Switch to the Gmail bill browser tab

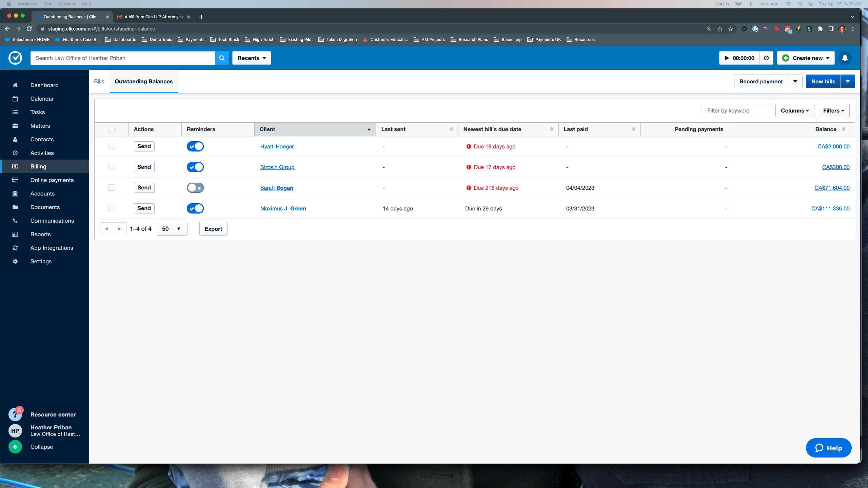tap(154, 17)
